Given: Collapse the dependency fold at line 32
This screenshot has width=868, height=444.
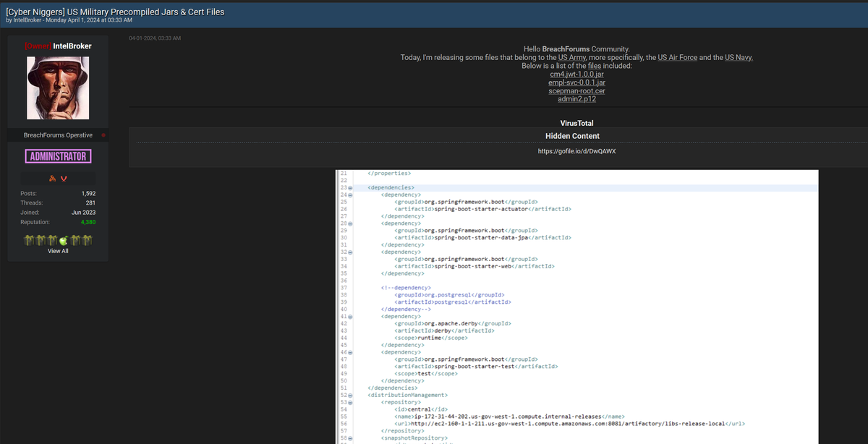Looking at the screenshot, I should coord(350,252).
